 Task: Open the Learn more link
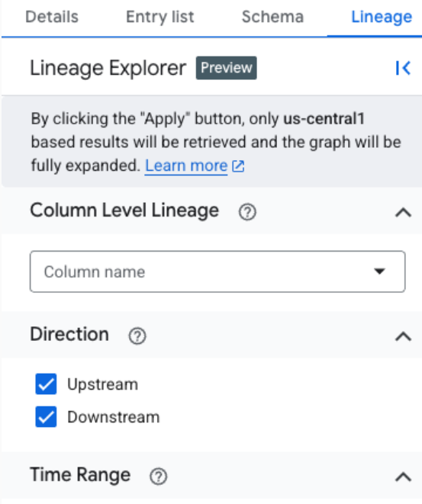(x=186, y=166)
